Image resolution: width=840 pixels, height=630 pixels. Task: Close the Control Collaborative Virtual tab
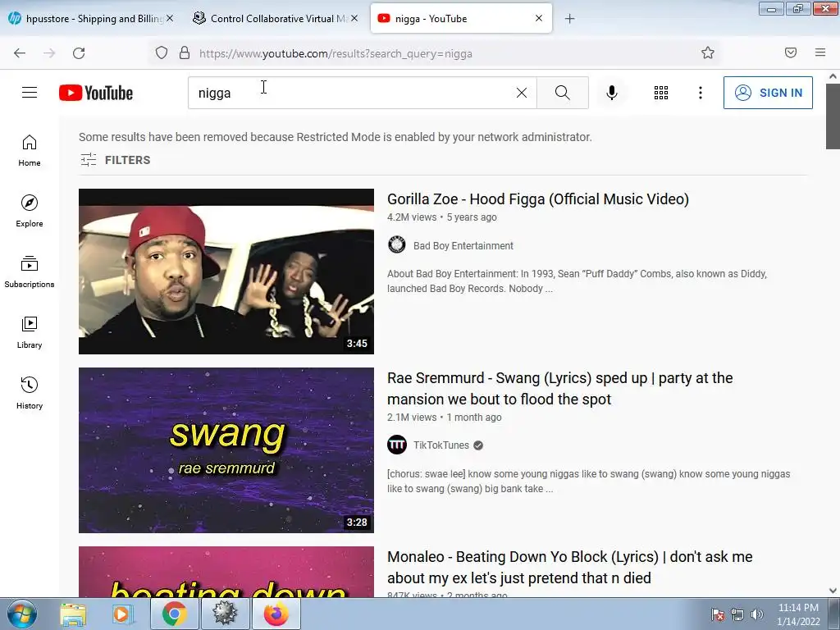[x=354, y=18]
